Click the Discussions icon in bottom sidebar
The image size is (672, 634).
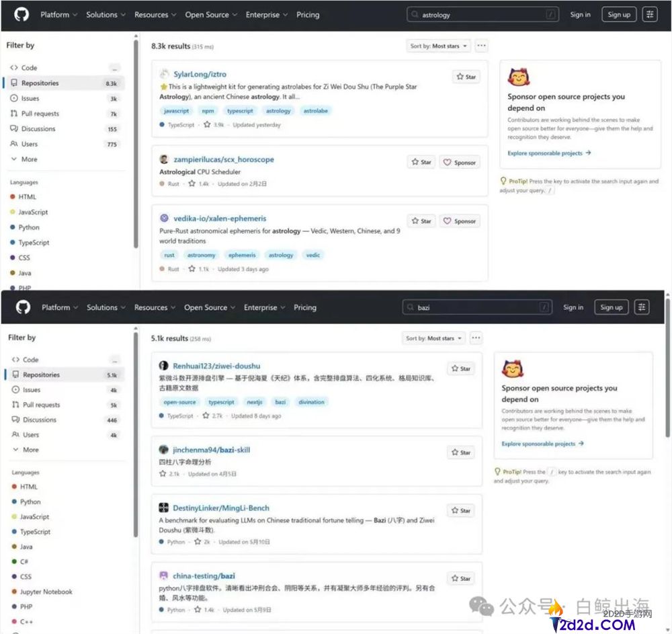[16, 420]
